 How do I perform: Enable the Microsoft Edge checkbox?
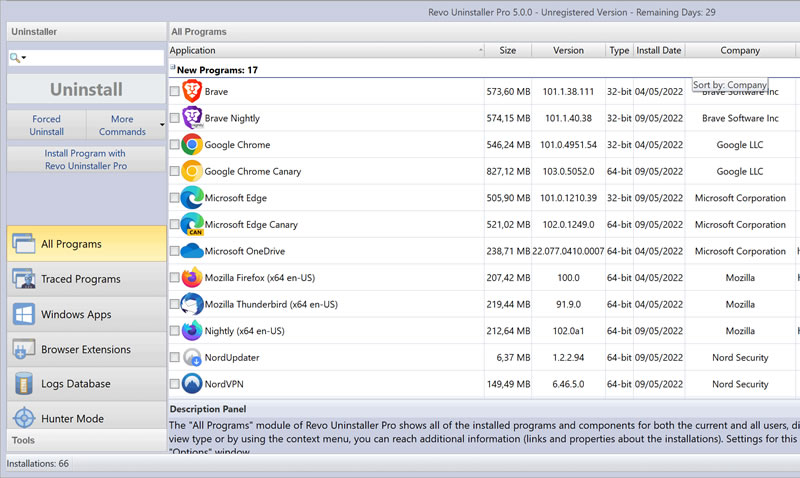point(174,198)
